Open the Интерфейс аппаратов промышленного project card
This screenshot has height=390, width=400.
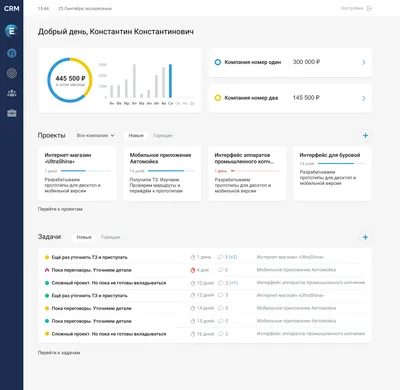(247, 174)
